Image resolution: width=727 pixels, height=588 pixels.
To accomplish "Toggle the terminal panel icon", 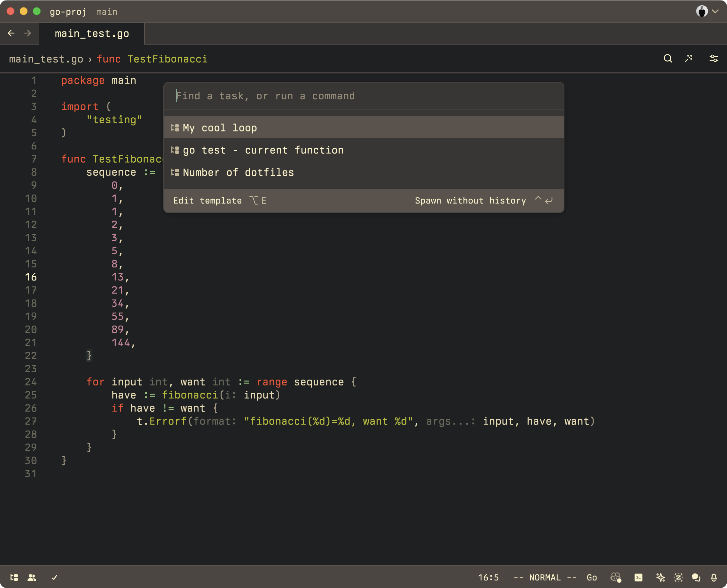I will 639,578.
